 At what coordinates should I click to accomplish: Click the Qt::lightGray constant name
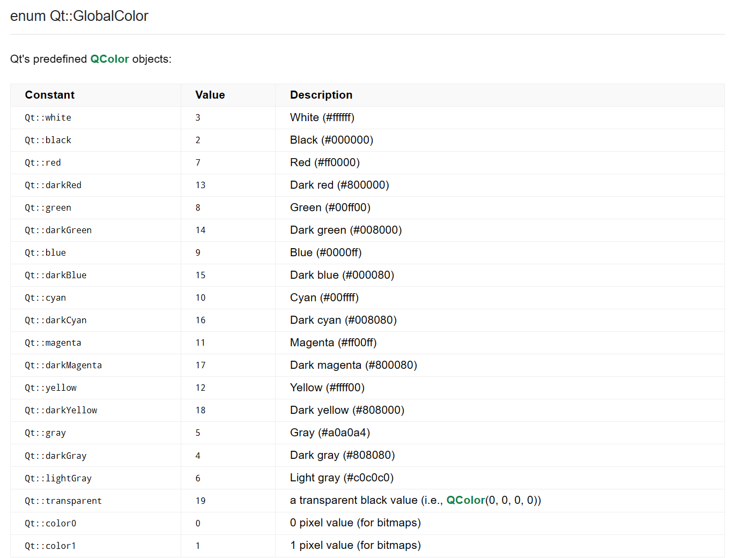pos(58,478)
